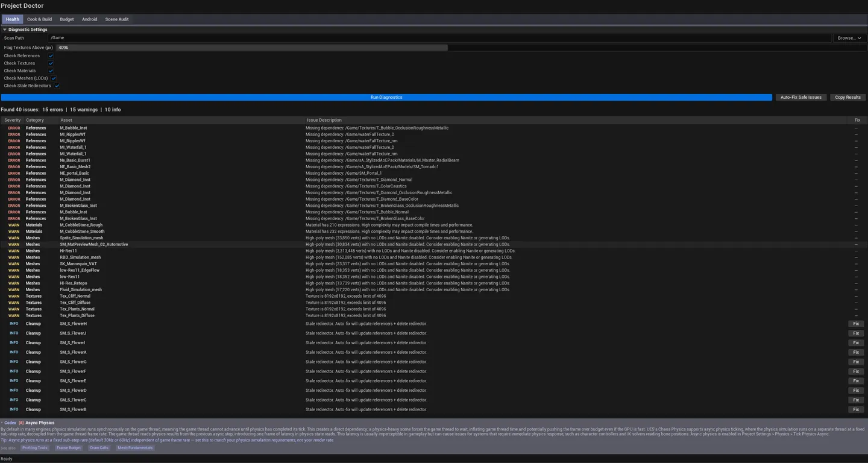Fix the SM_S_FlowerH stale redirector
The width and height of the screenshot is (868, 463).
click(856, 324)
